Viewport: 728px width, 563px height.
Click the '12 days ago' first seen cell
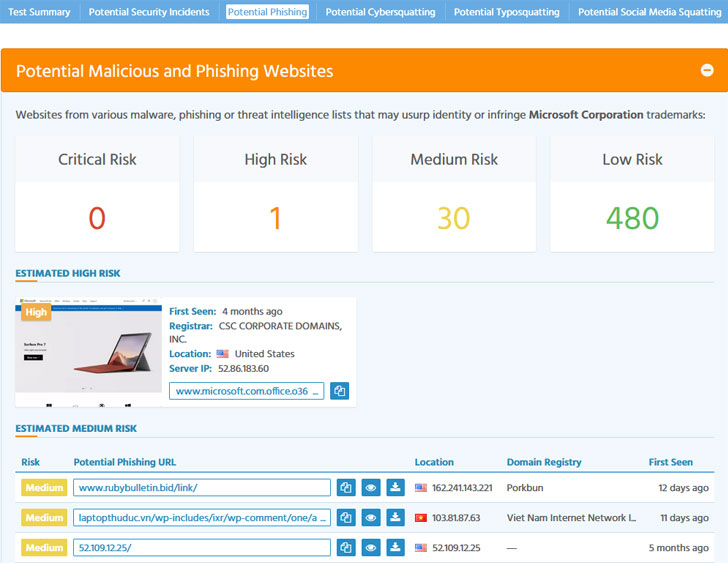(683, 488)
